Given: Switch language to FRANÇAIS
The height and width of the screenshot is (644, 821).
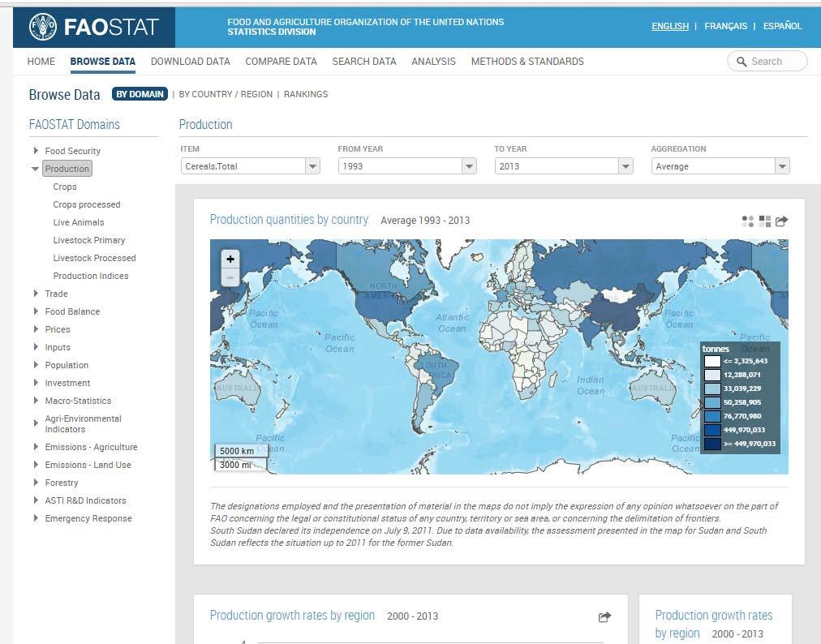Looking at the screenshot, I should coord(726,26).
